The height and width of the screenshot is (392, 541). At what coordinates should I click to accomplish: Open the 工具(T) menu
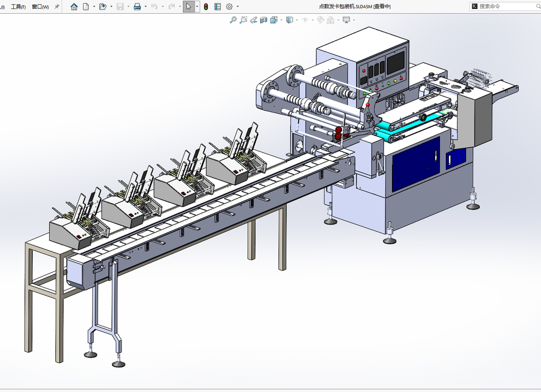tap(18, 6)
